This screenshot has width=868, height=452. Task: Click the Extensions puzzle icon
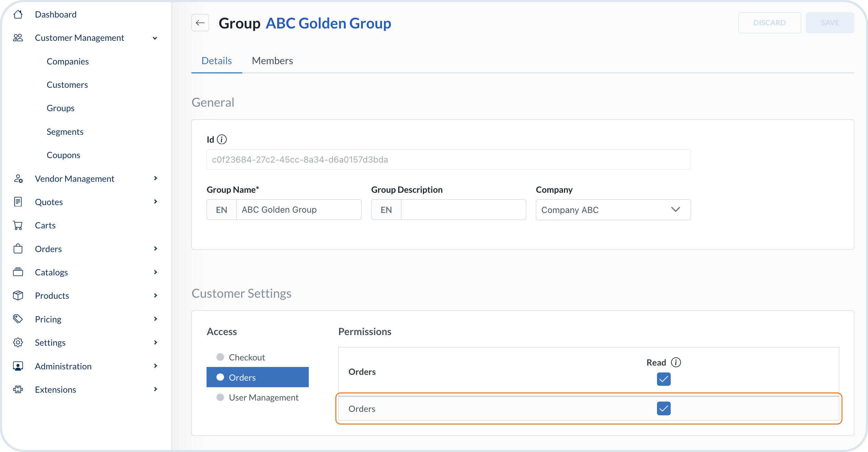pos(18,390)
